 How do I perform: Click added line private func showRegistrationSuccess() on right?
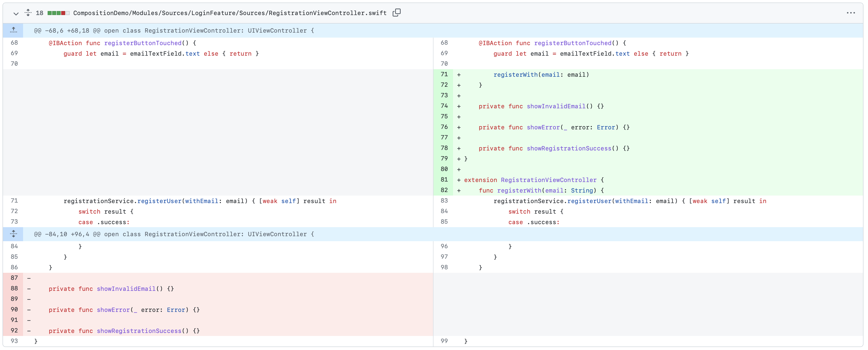point(554,149)
